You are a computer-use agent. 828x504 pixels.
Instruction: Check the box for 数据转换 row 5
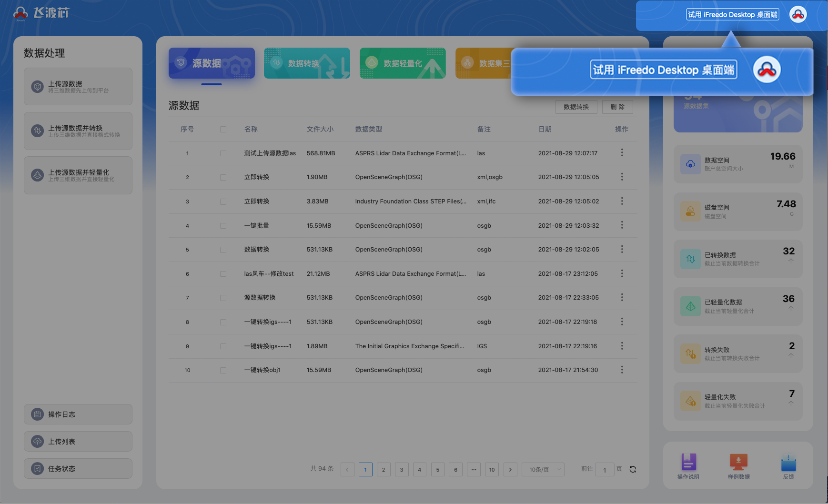coord(223,250)
